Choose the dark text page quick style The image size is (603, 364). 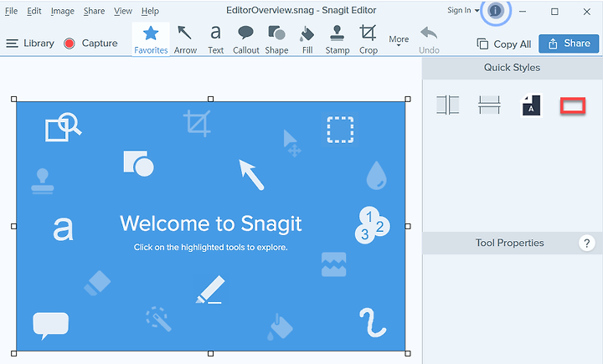coord(531,105)
